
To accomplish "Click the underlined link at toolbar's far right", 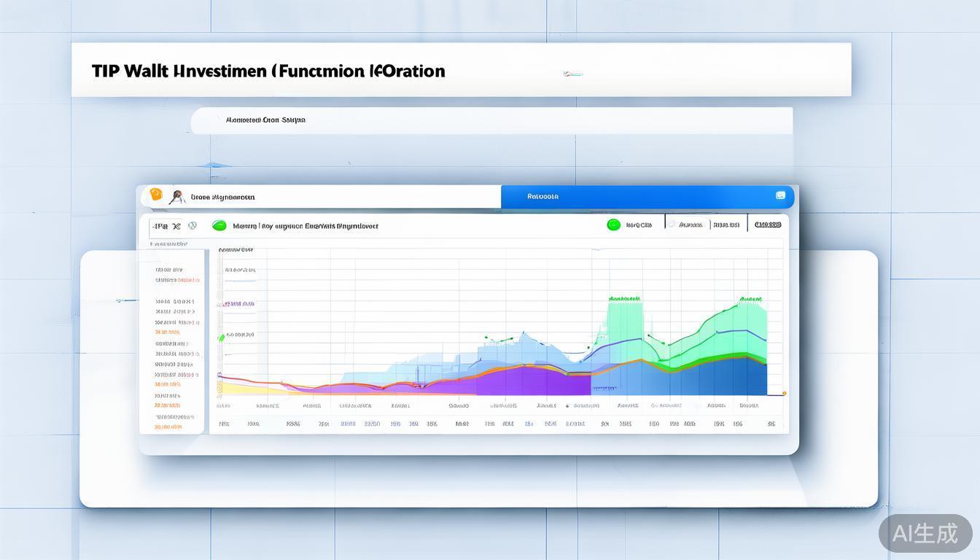I will [767, 225].
